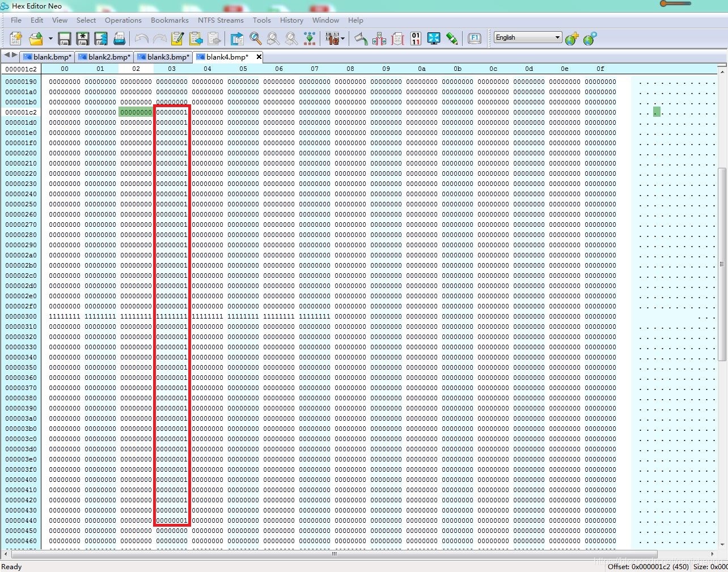Open the File menu

[16, 20]
